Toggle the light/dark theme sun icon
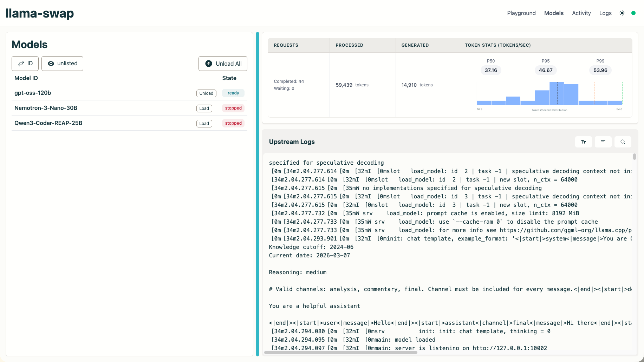644x362 pixels. (x=622, y=13)
